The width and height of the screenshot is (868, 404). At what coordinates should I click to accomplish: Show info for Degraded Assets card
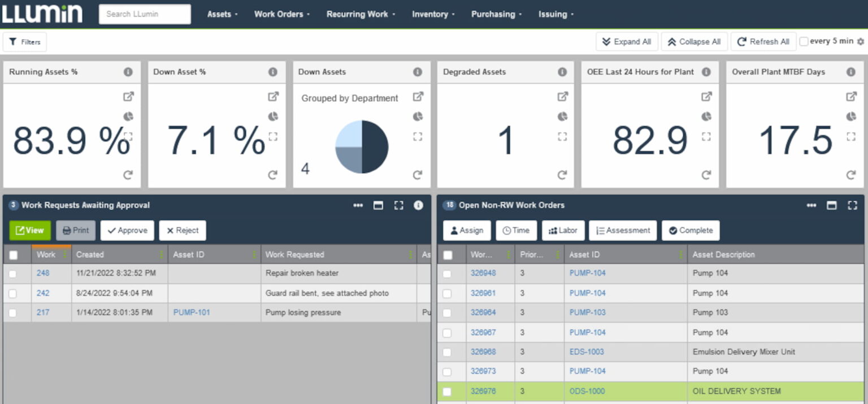562,72
